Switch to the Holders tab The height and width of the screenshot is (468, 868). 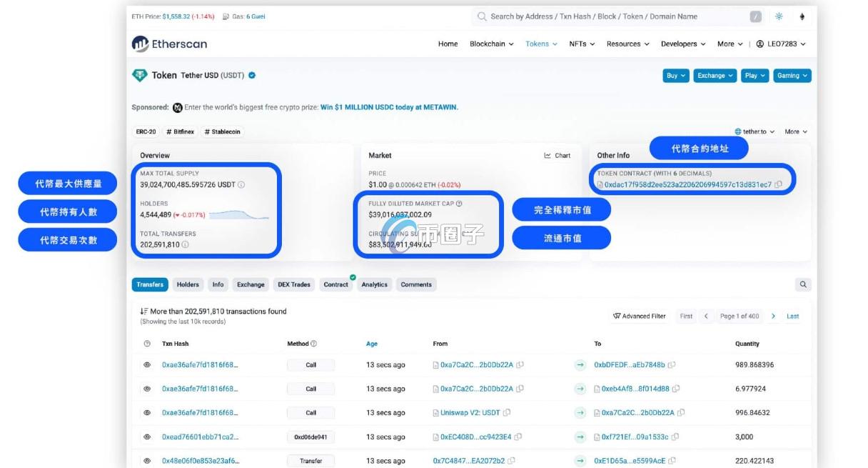pyautogui.click(x=187, y=284)
